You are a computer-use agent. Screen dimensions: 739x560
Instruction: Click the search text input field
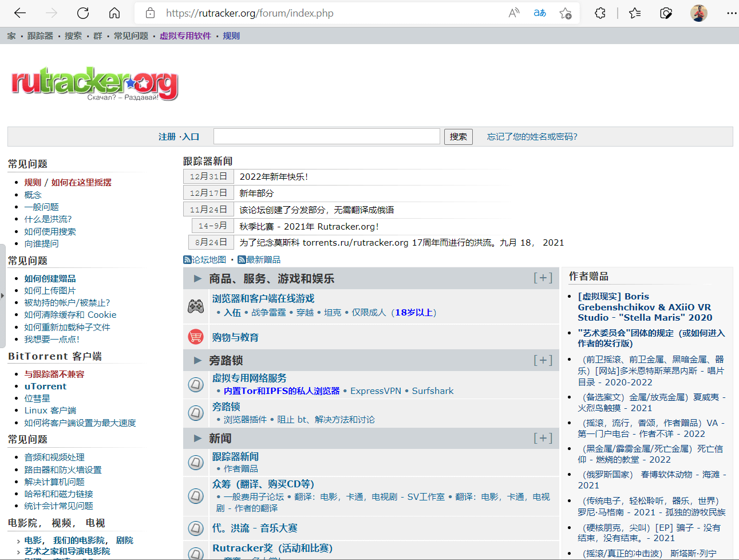[326, 136]
